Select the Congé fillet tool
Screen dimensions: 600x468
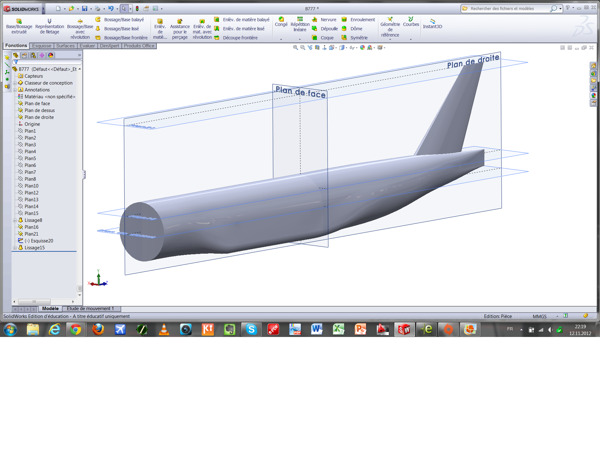click(281, 22)
